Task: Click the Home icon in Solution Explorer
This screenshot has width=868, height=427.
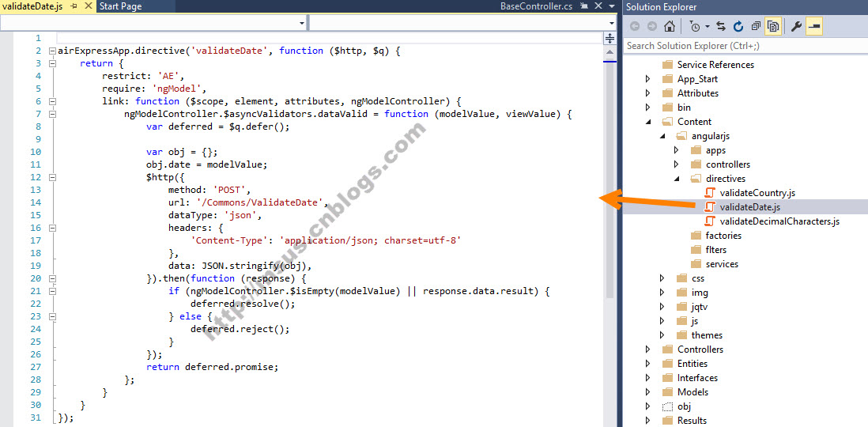Action: [x=669, y=26]
